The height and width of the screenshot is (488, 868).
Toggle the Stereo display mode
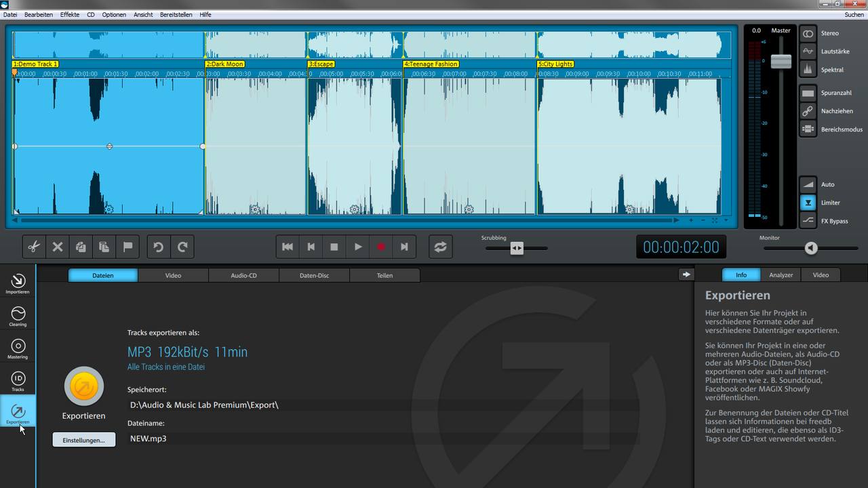pyautogui.click(x=808, y=33)
